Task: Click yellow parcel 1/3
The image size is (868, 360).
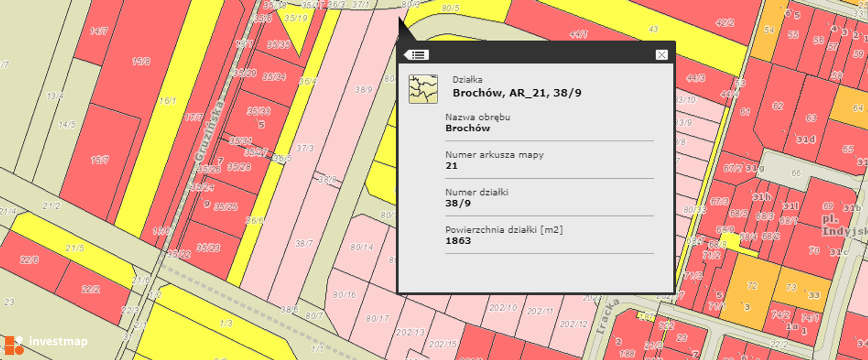Action: pyautogui.click(x=226, y=323)
